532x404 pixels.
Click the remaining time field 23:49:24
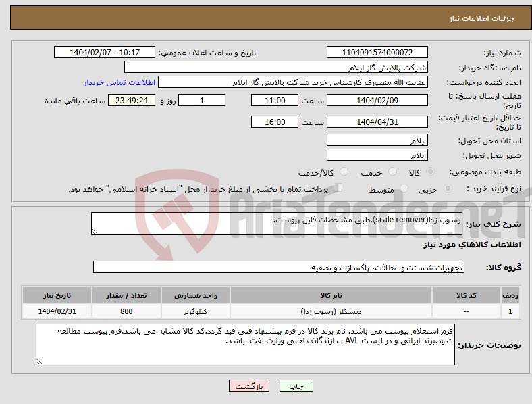pos(132,101)
